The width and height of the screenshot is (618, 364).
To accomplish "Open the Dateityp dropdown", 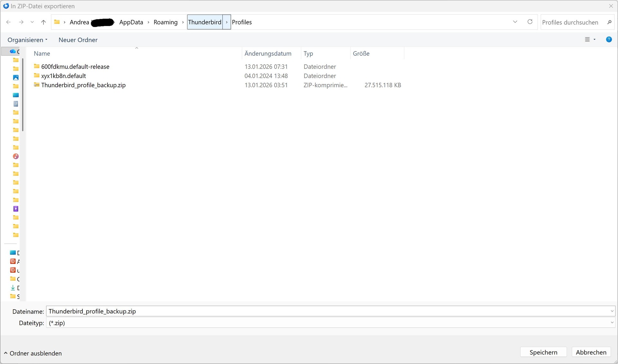I will click(612, 323).
